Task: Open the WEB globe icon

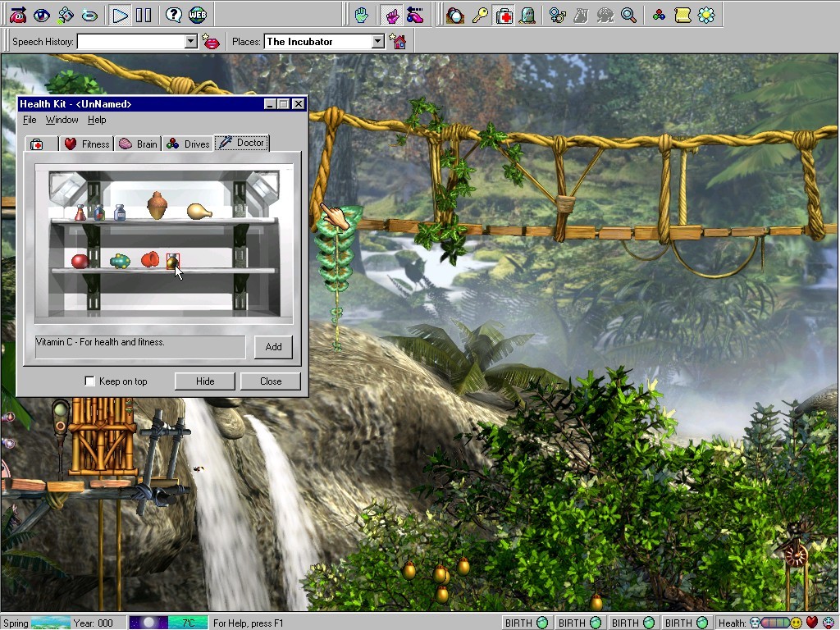Action: tap(197, 15)
